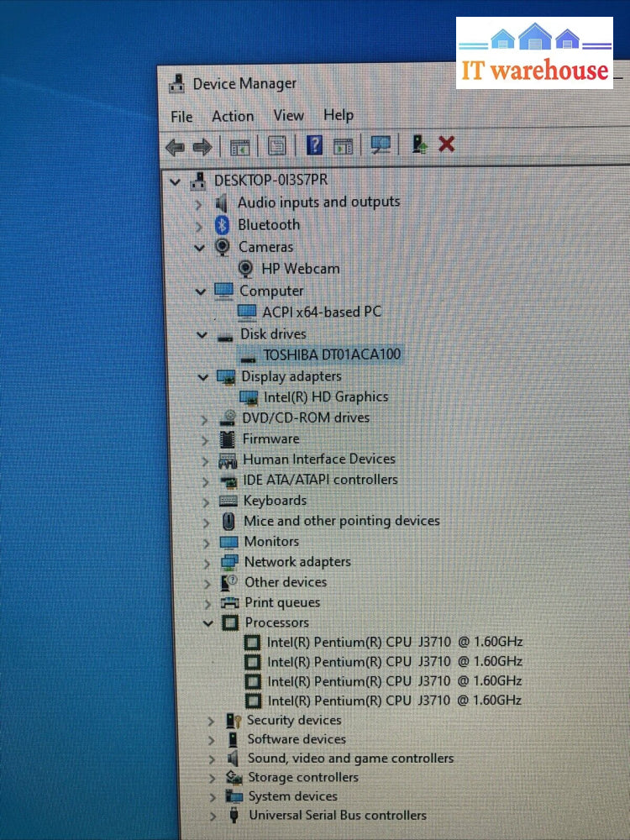Expand the Human Interface Devices arrow

coord(205,460)
